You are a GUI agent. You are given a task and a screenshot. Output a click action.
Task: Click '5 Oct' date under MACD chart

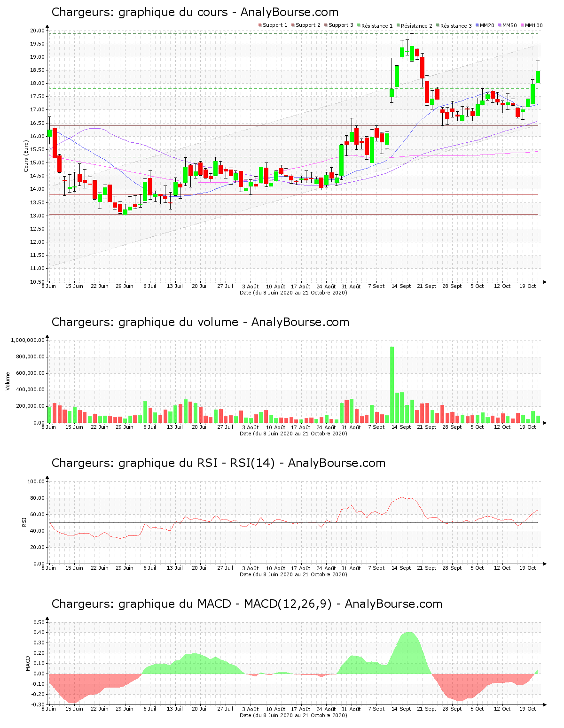[x=477, y=709]
